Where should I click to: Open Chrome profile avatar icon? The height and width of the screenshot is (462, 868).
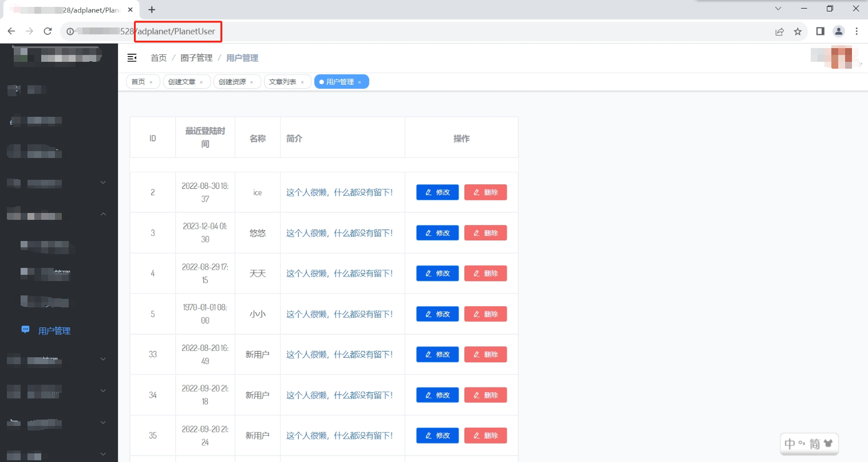(x=838, y=31)
